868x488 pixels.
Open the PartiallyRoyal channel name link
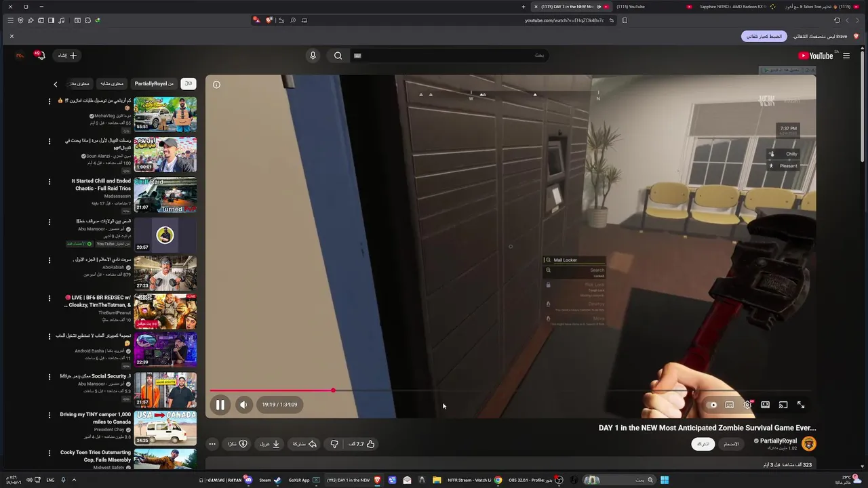click(x=778, y=441)
